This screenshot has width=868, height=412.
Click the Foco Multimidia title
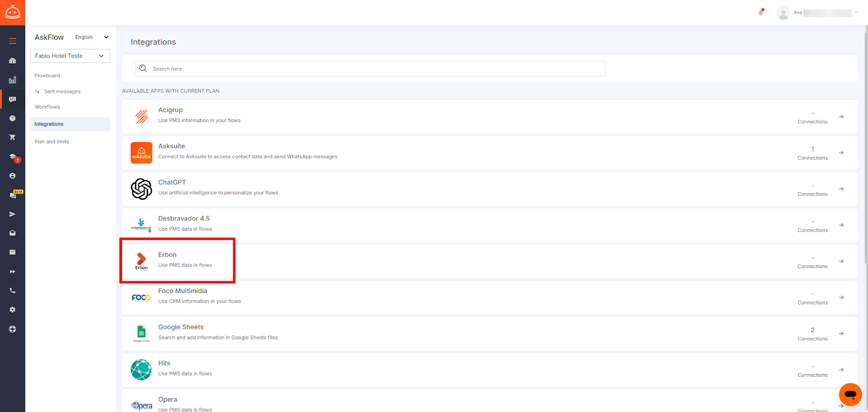[x=183, y=291]
